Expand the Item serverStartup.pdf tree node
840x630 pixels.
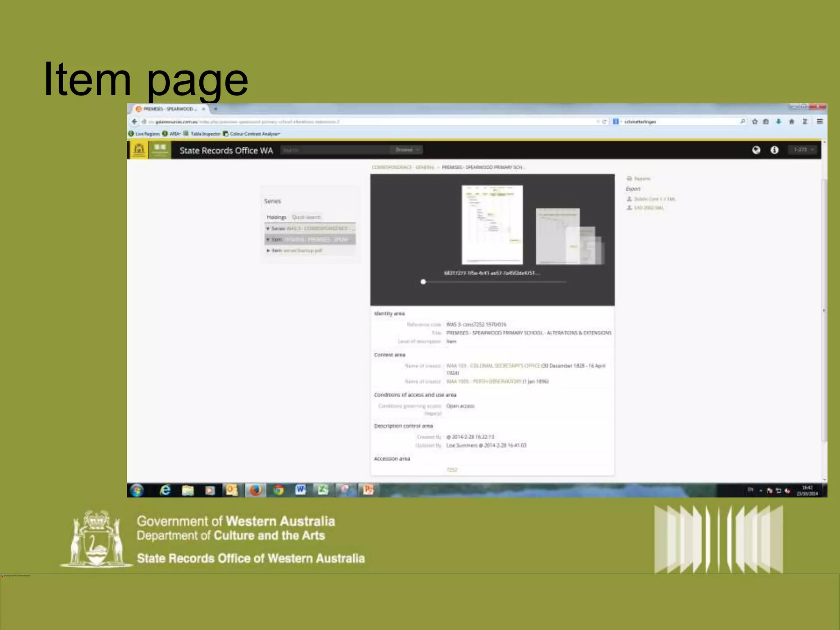click(x=268, y=250)
